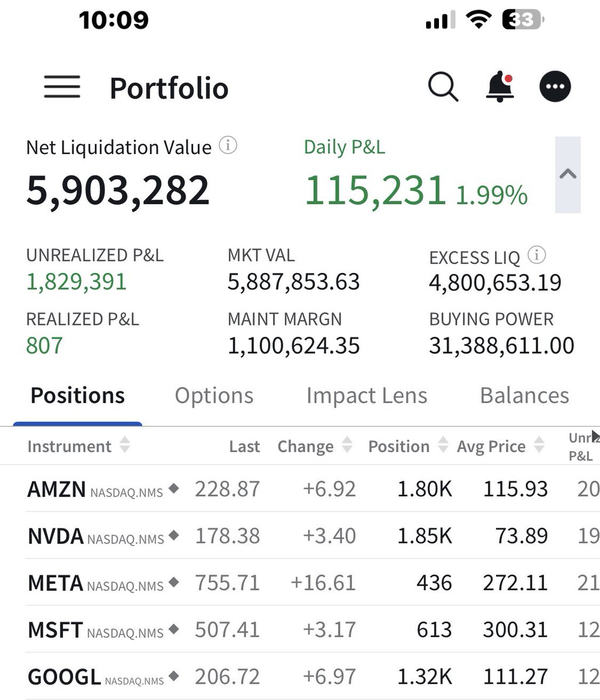The width and height of the screenshot is (600, 700).
Task: Click the info icon beside Excess Liq
Action: click(x=538, y=254)
